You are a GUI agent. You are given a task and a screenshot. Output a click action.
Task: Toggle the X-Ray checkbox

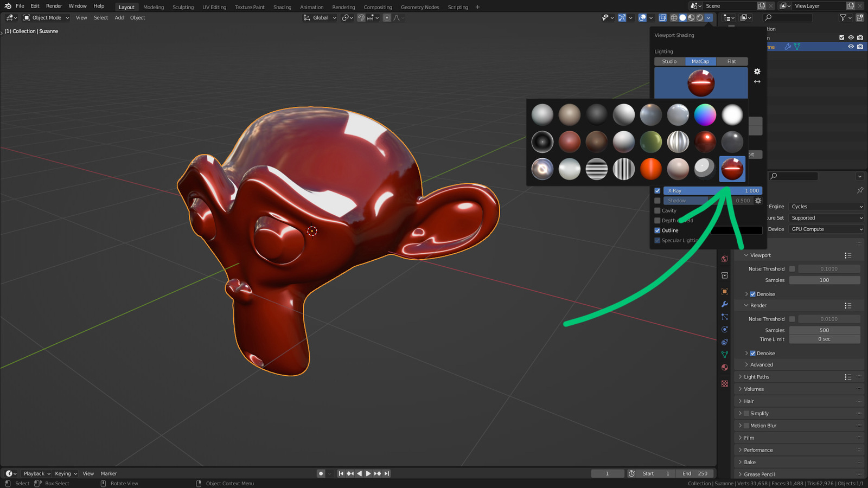(x=658, y=191)
